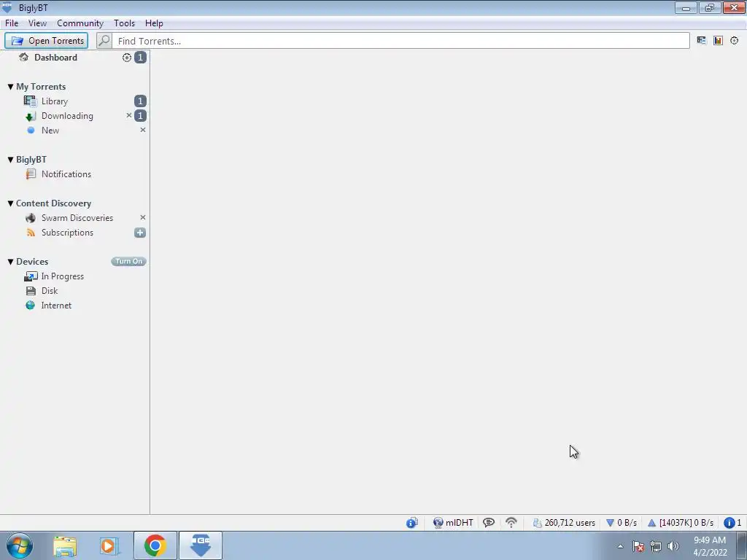Click the Action Center flag icon
This screenshot has width=747, height=560.
click(638, 546)
